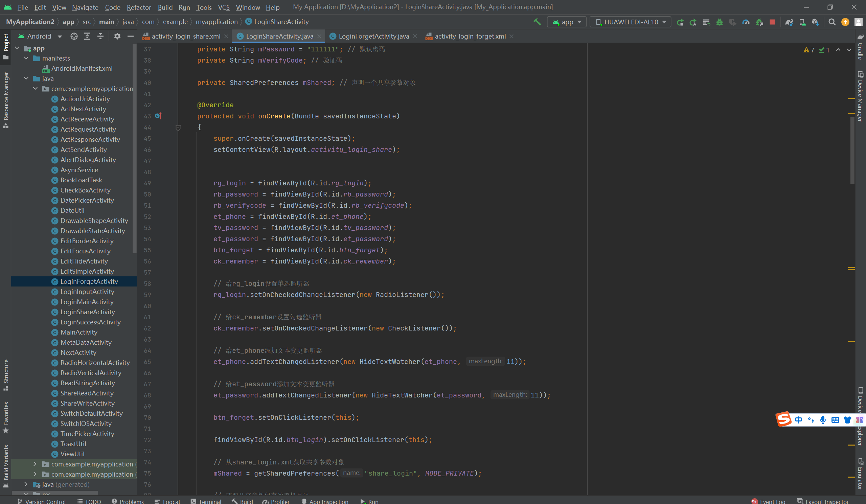Sync project with Gradle files

click(789, 22)
